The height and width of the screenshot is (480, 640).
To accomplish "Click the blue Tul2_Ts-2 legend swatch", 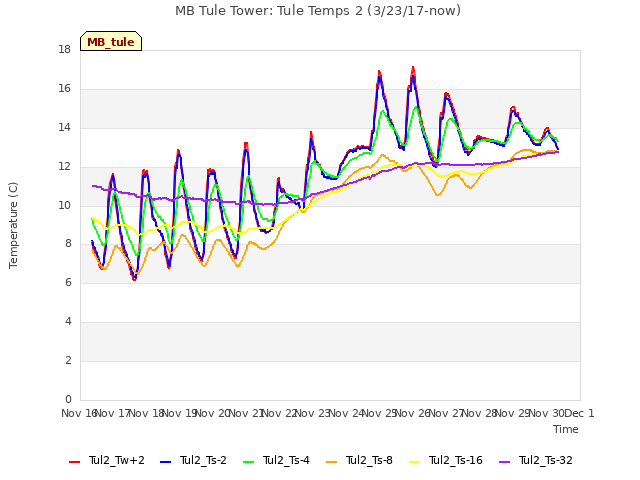I will (x=165, y=462).
